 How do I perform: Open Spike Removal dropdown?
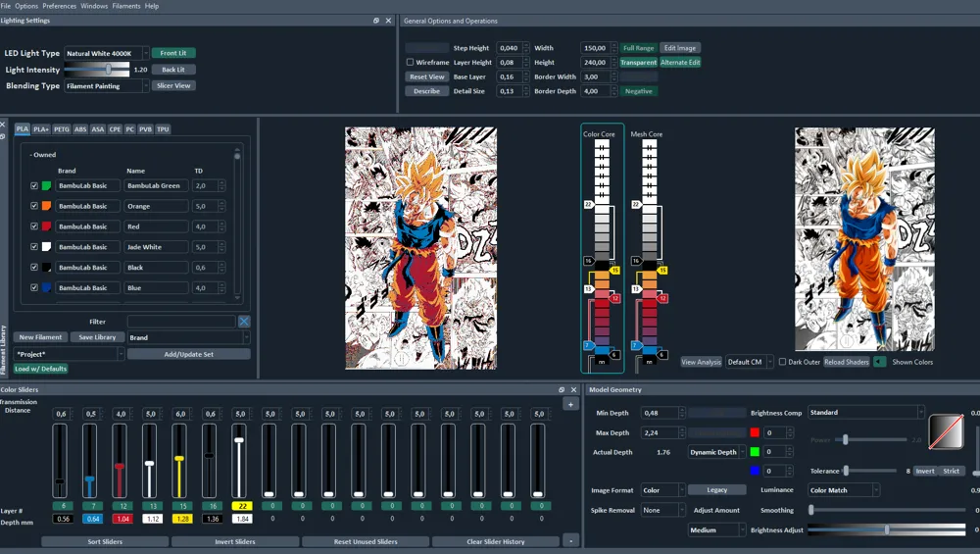click(x=662, y=510)
